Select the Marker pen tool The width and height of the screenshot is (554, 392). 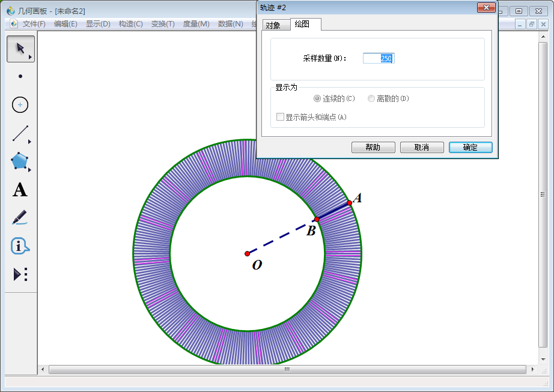pos(20,218)
